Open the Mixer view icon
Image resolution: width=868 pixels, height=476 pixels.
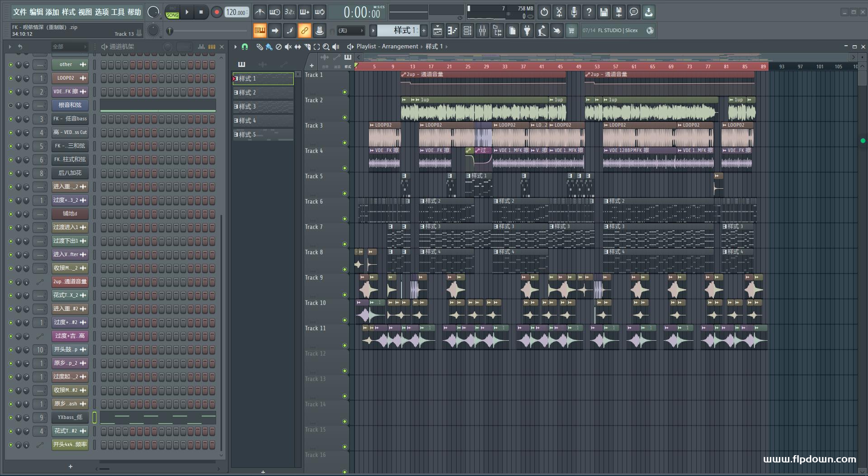pyautogui.click(x=482, y=31)
